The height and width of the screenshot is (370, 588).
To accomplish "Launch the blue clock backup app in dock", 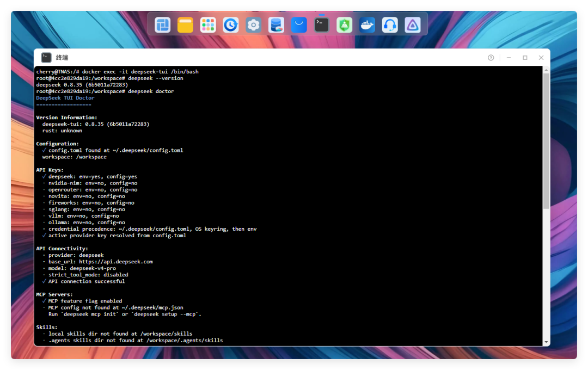I will coord(231,25).
